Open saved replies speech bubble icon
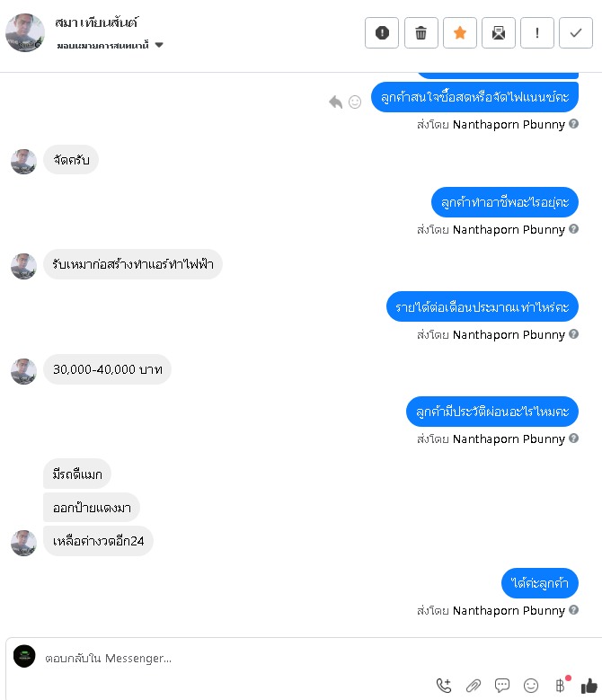The height and width of the screenshot is (700, 602). click(502, 686)
